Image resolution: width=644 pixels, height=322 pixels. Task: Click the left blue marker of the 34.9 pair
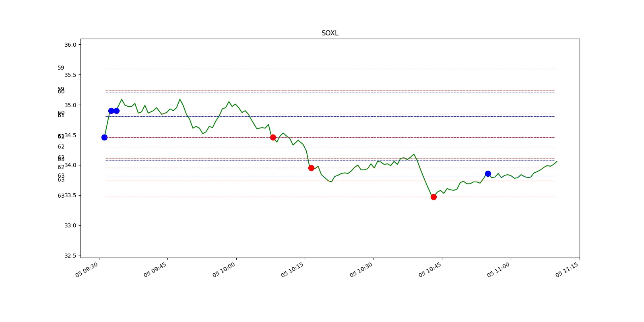pos(111,111)
